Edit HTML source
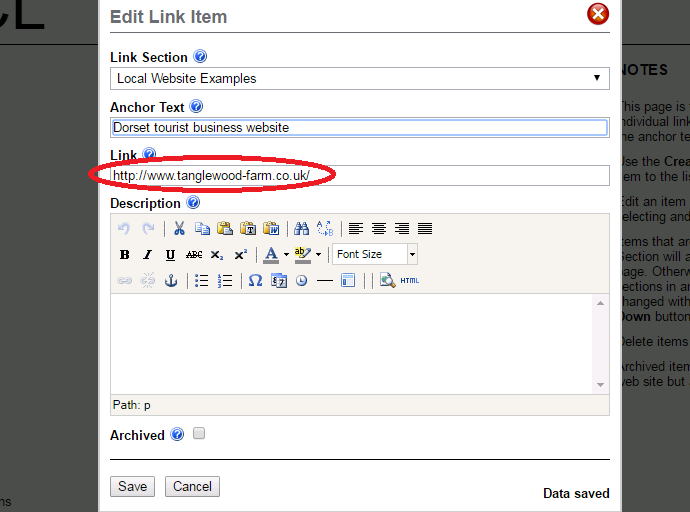The image size is (690, 512). 410,280
